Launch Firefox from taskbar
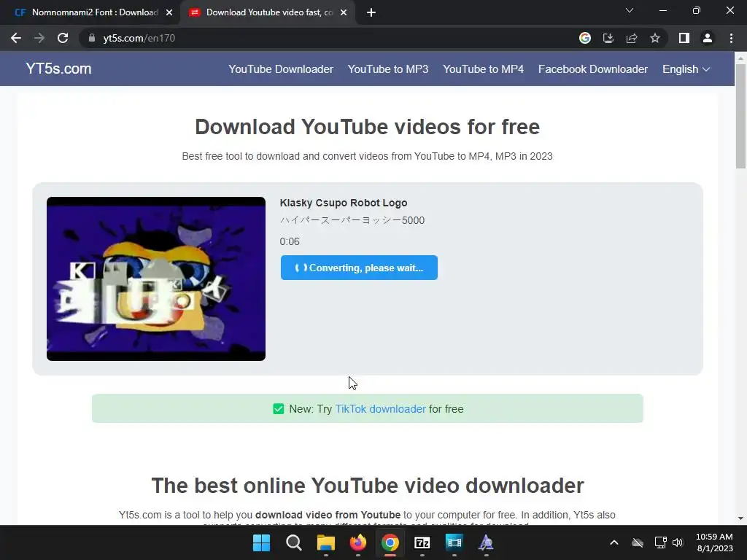Image resolution: width=747 pixels, height=560 pixels. pos(357,542)
